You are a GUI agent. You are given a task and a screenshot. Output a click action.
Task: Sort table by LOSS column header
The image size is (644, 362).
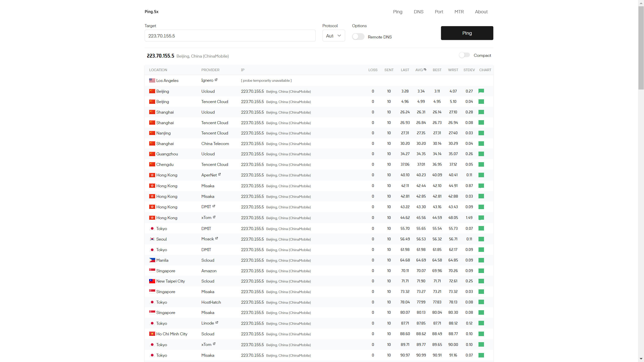pos(373,70)
